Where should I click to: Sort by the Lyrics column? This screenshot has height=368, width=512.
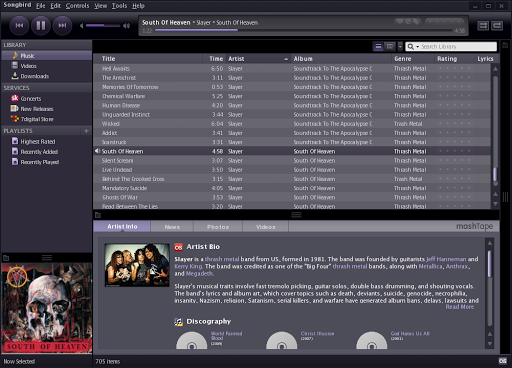point(486,59)
